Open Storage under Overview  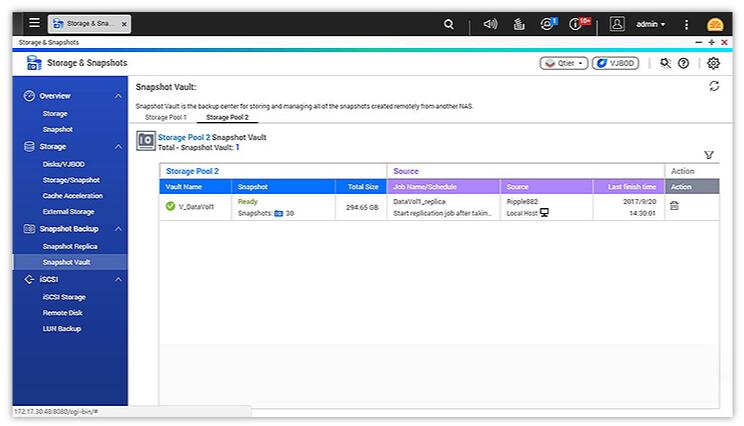55,113
